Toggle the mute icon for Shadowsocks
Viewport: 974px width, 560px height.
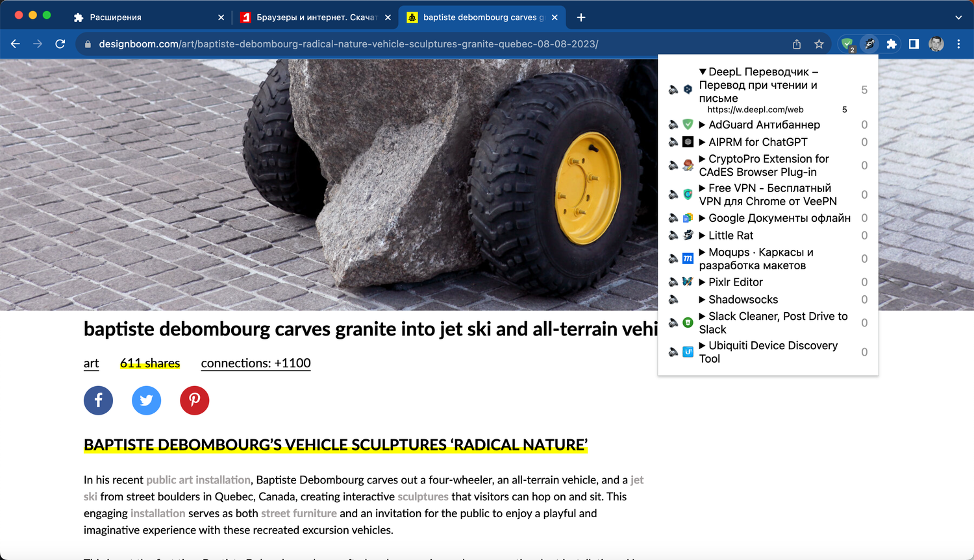(x=673, y=300)
